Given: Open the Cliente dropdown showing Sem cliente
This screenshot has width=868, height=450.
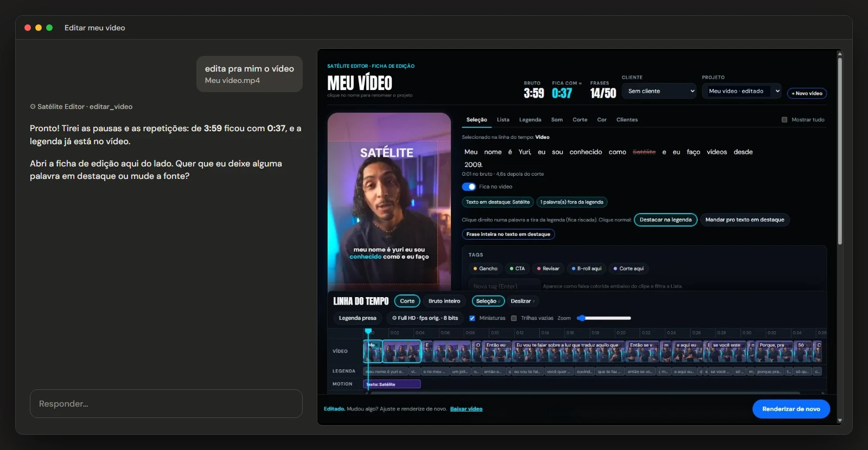Looking at the screenshot, I should coord(659,91).
